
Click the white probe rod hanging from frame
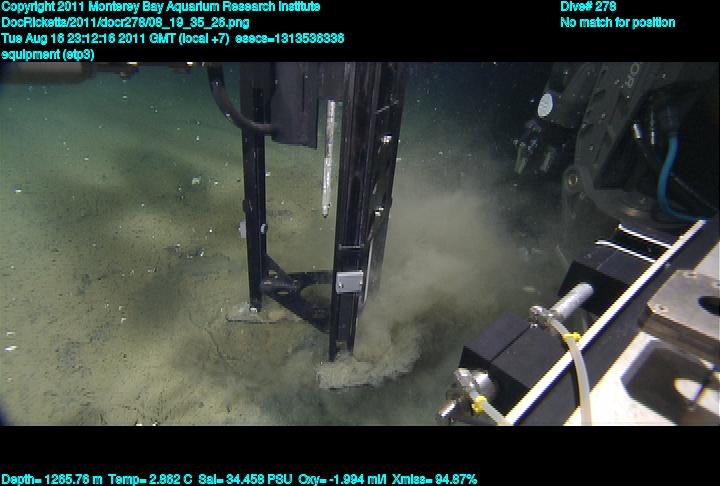click(326, 168)
